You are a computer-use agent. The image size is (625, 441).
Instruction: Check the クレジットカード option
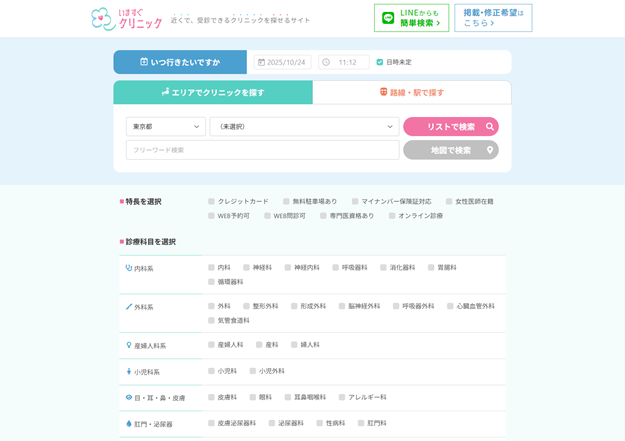click(211, 201)
